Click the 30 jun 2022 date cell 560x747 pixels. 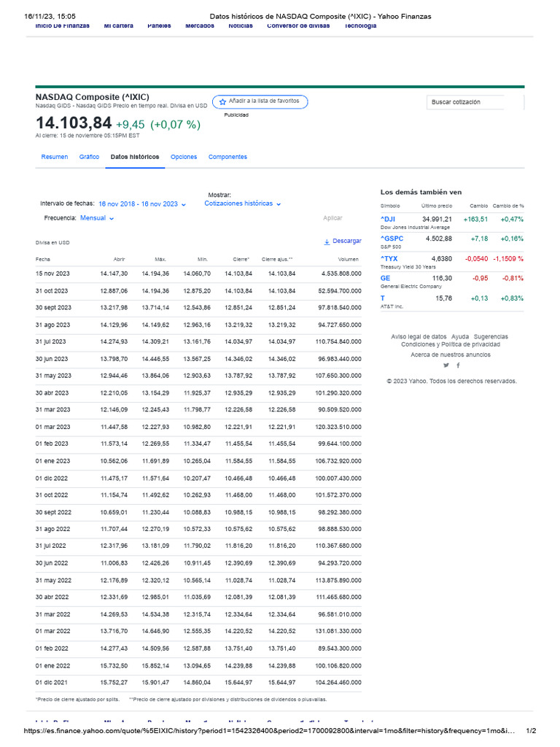52,563
